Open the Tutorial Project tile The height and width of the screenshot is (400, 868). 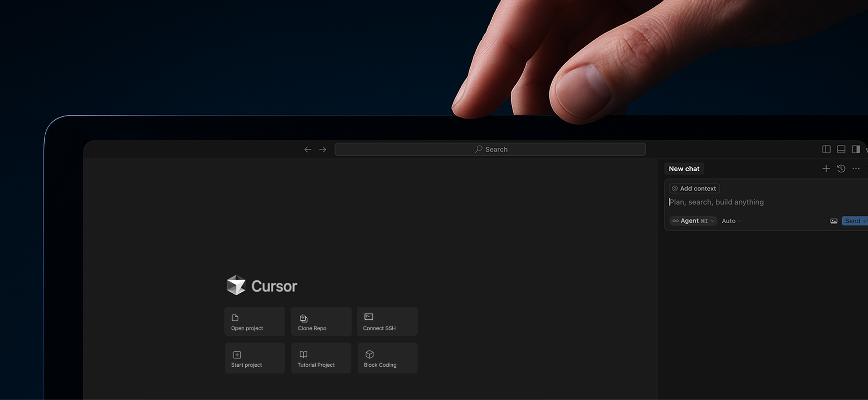(x=321, y=358)
